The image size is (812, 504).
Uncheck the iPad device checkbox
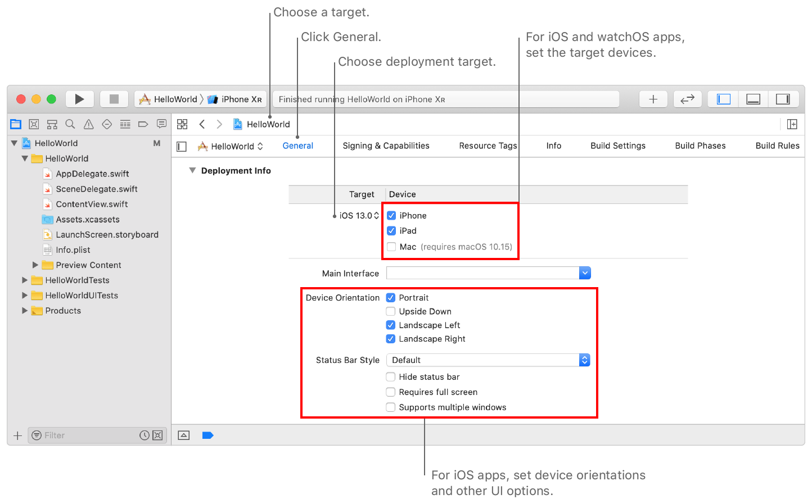coord(391,230)
